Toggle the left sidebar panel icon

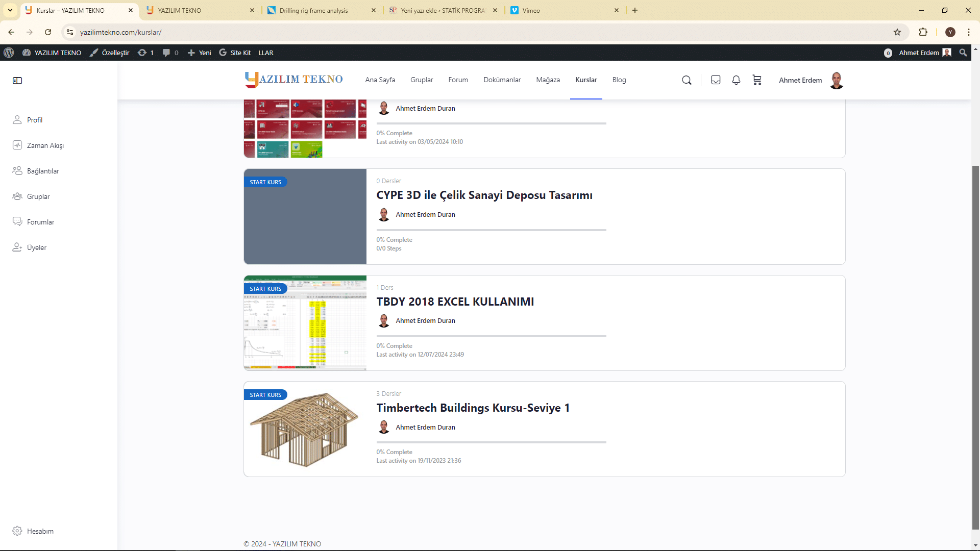(17, 81)
